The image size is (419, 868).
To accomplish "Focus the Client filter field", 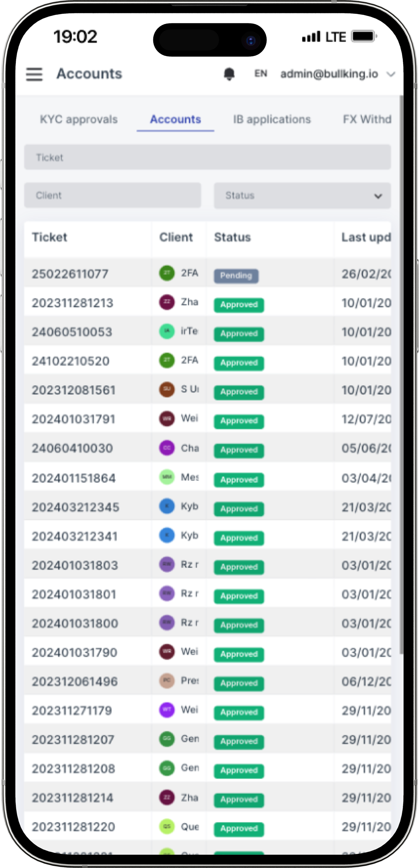I will click(113, 196).
